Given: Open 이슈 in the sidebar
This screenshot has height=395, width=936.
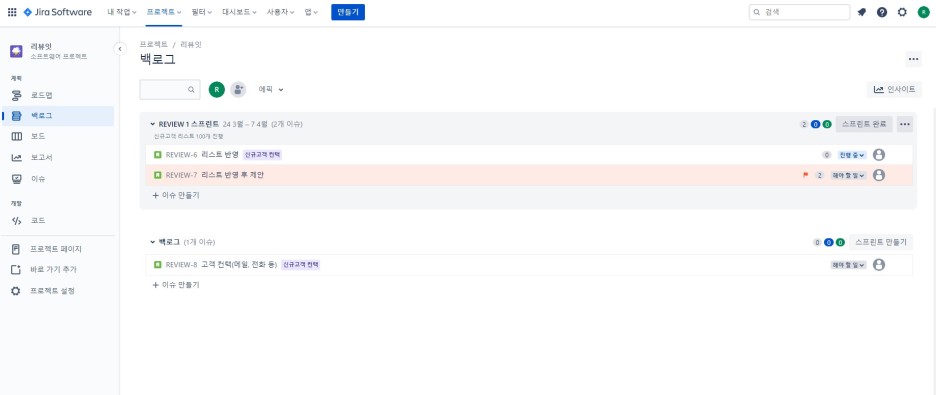Looking at the screenshot, I should tap(57, 179).
